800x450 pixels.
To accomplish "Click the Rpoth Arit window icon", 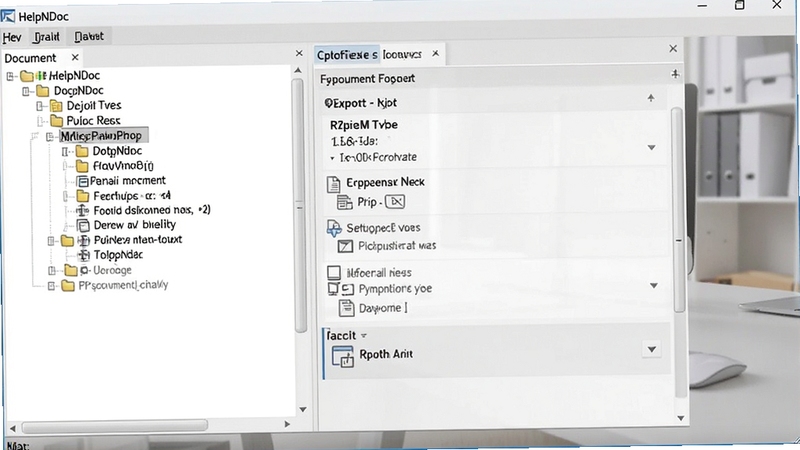I will click(342, 356).
